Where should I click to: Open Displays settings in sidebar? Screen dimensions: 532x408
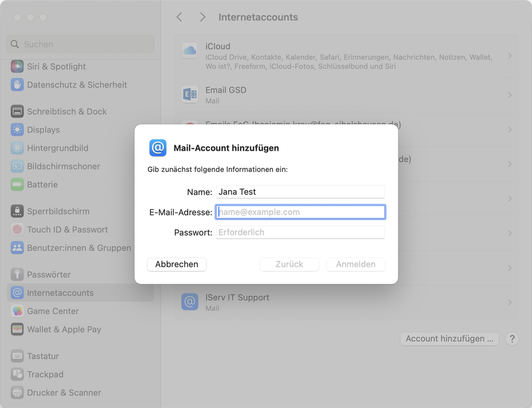pos(44,130)
